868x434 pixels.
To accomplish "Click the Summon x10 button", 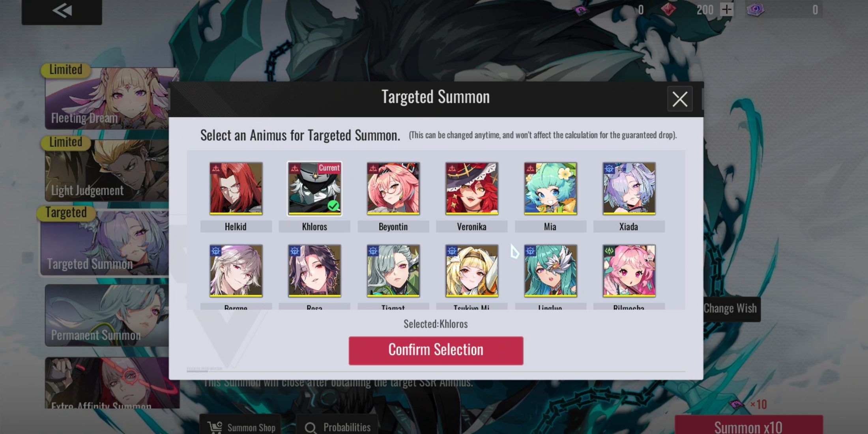I will click(x=748, y=425).
